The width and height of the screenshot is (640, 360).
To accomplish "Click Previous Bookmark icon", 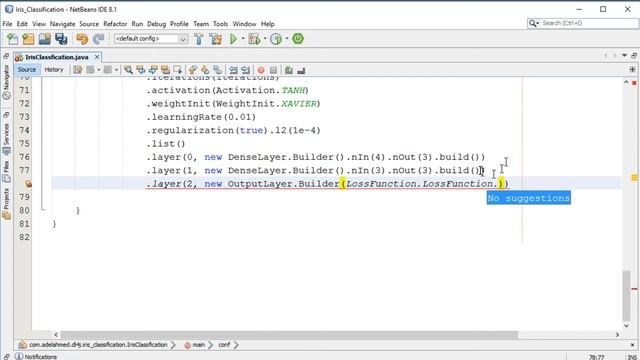I will [x=193, y=70].
